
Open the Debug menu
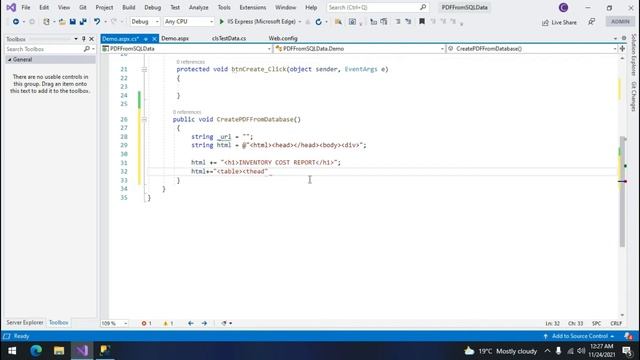click(x=153, y=7)
